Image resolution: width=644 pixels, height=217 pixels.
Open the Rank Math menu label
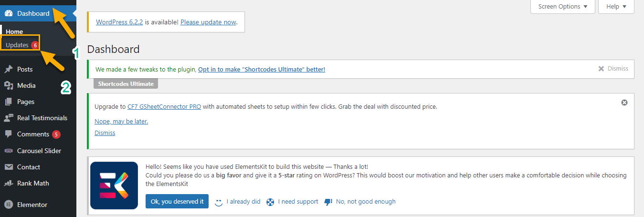[x=33, y=183]
